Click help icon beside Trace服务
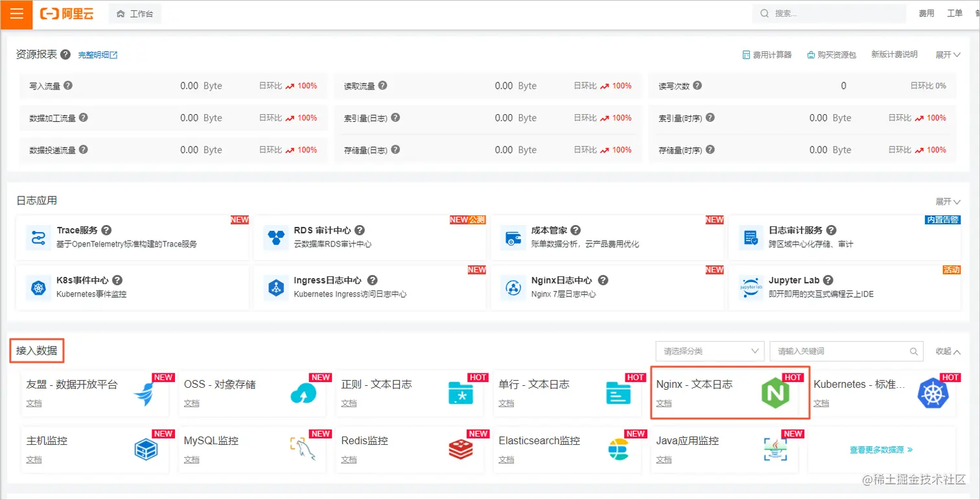This screenshot has width=980, height=500. point(107,230)
